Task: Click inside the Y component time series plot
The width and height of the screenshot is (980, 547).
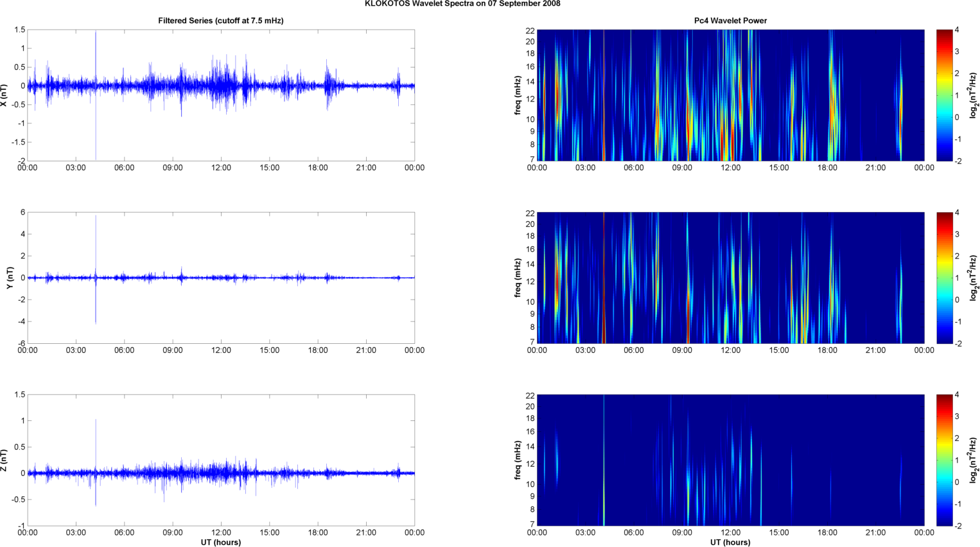Action: pyautogui.click(x=221, y=278)
